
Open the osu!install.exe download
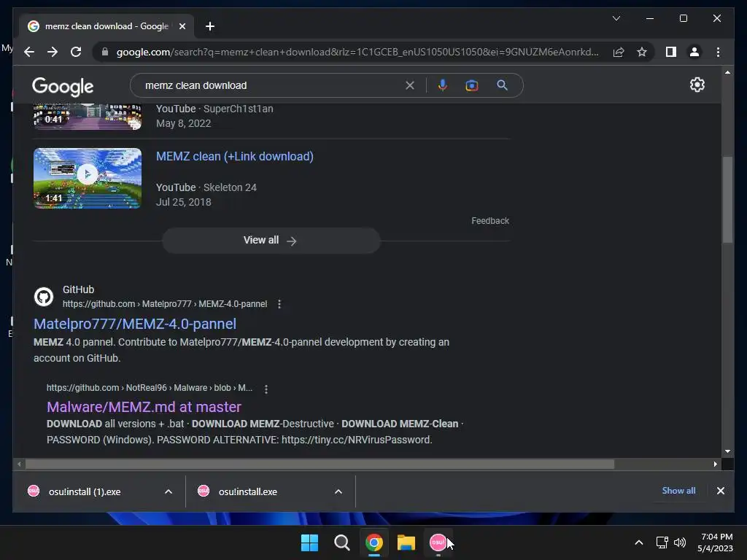[248, 491]
